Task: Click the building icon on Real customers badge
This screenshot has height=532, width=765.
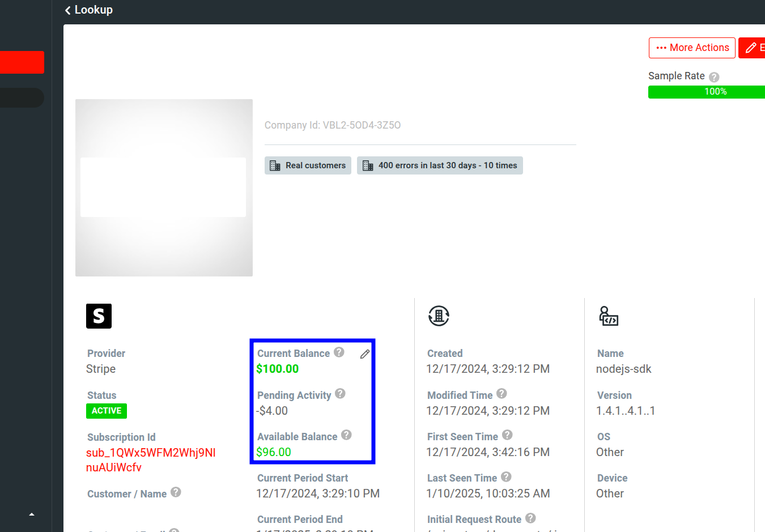Action: click(x=275, y=165)
